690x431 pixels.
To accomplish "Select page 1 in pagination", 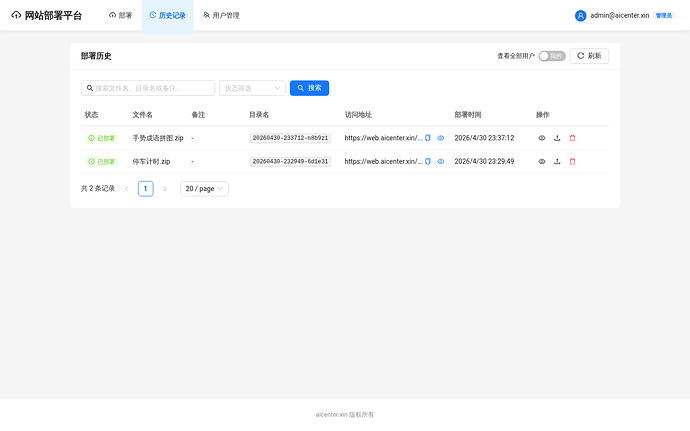I will (146, 188).
